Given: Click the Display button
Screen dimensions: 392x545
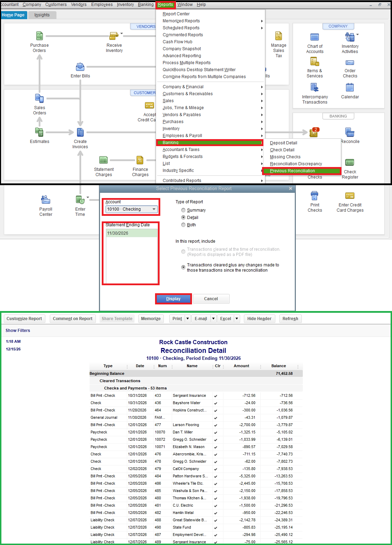Looking at the screenshot, I should click(173, 298).
